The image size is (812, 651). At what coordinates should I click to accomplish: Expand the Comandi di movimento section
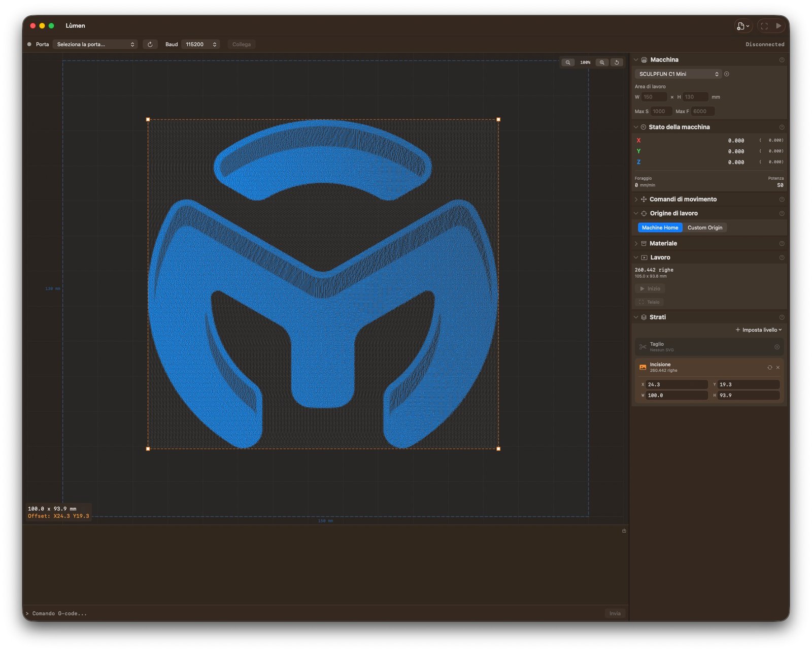click(x=683, y=200)
